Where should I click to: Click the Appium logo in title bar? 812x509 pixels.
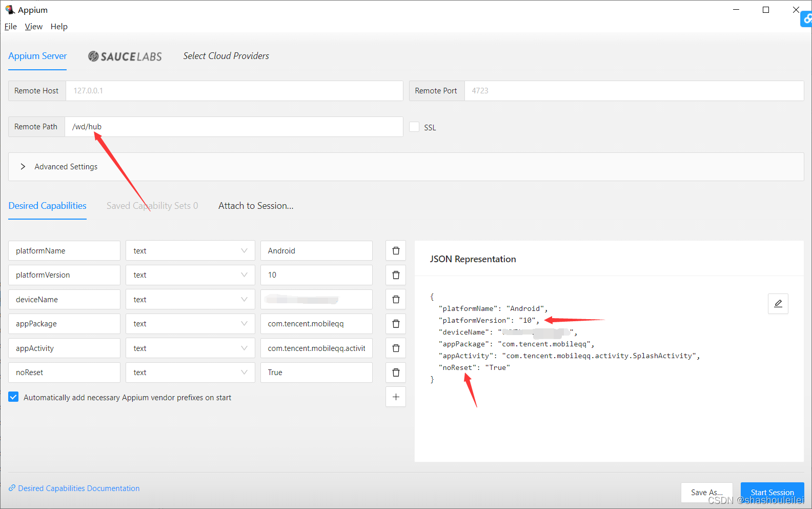pos(10,10)
